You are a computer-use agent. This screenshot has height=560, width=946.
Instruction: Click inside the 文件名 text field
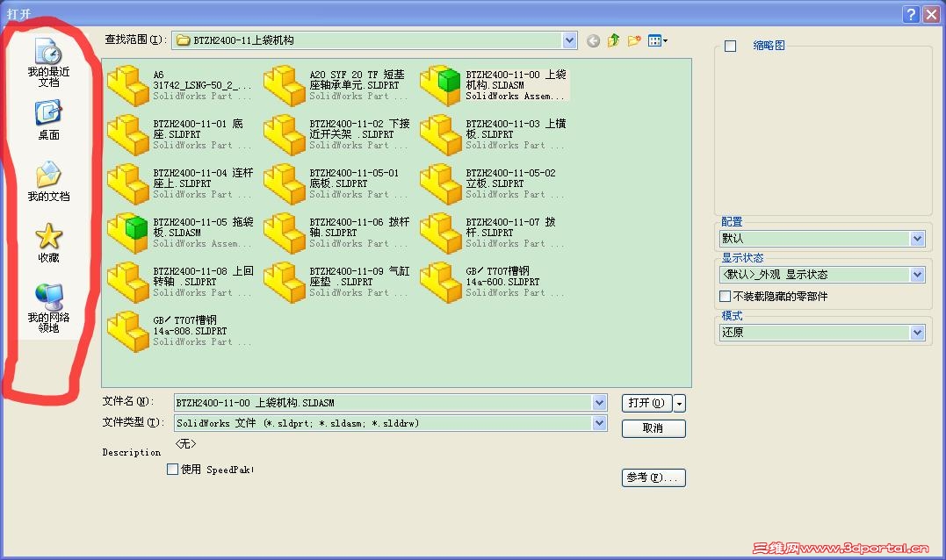(x=383, y=403)
